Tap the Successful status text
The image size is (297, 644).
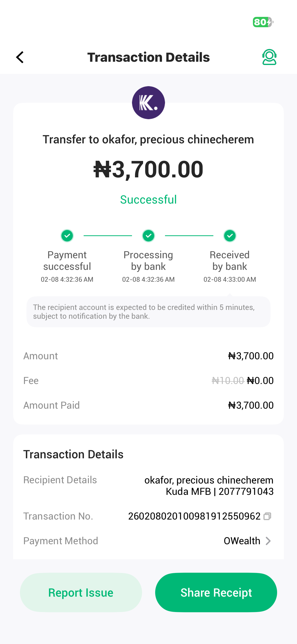click(148, 200)
